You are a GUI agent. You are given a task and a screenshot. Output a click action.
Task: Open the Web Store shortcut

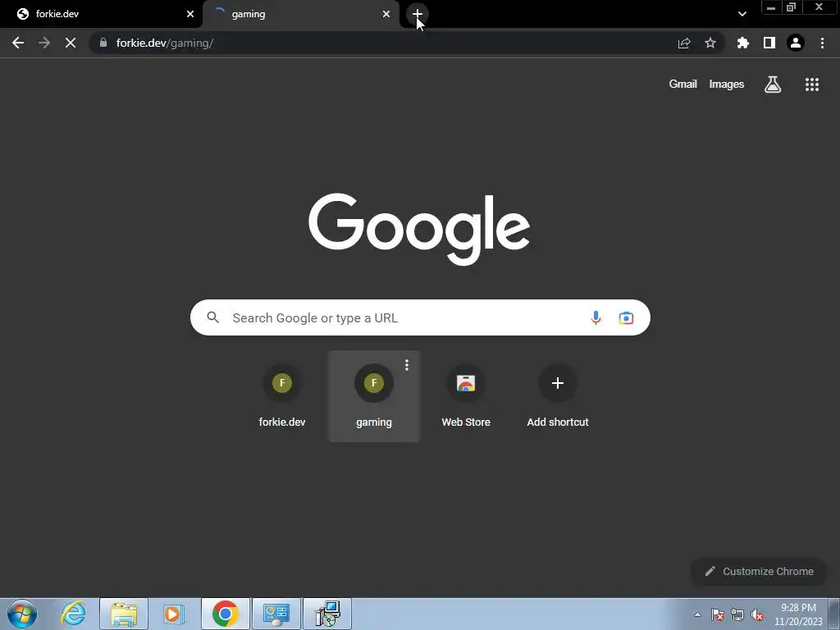pyautogui.click(x=466, y=396)
